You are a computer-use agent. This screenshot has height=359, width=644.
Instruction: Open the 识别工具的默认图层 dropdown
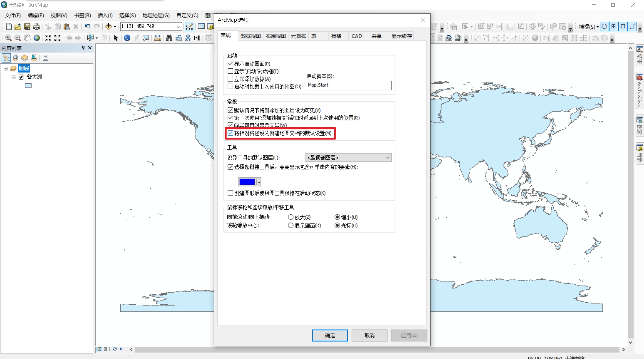pyautogui.click(x=348, y=158)
